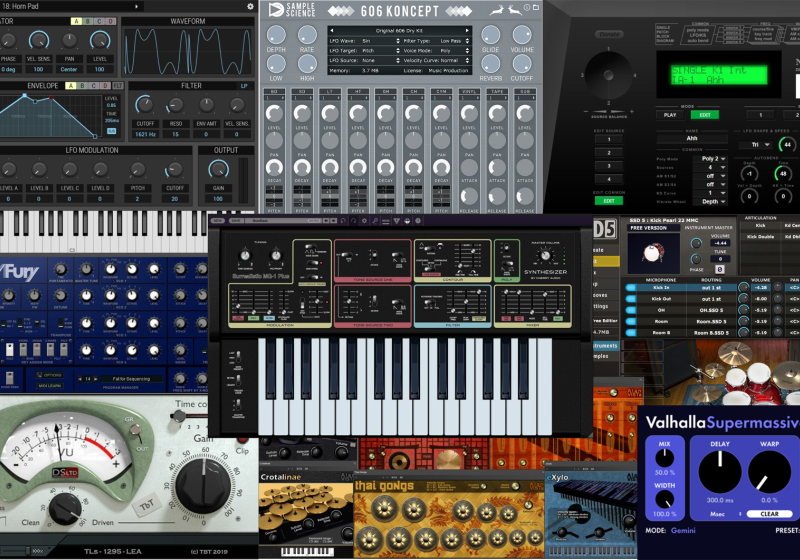Expand the LFO shape Tri dropdown

pos(758,144)
